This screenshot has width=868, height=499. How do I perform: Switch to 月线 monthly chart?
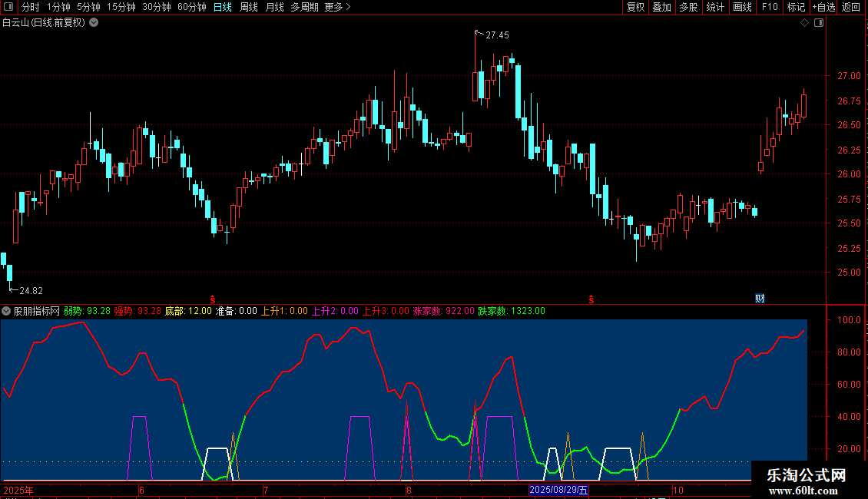point(274,7)
